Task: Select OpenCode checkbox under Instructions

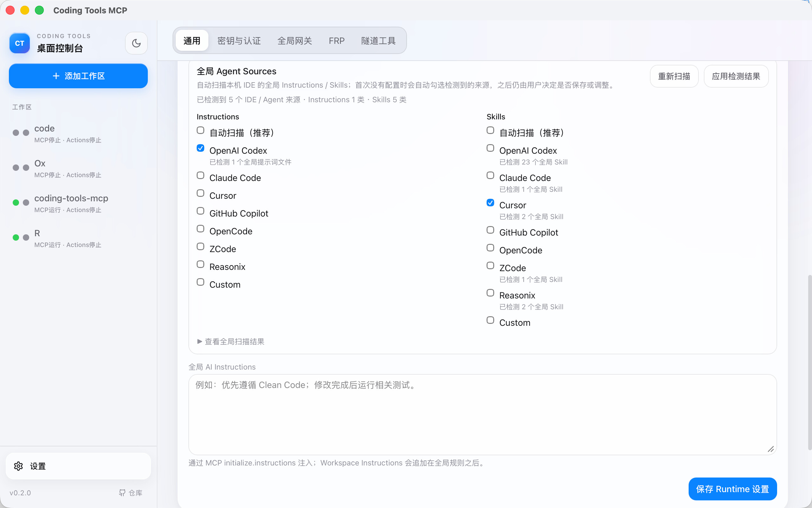Action: tap(200, 229)
